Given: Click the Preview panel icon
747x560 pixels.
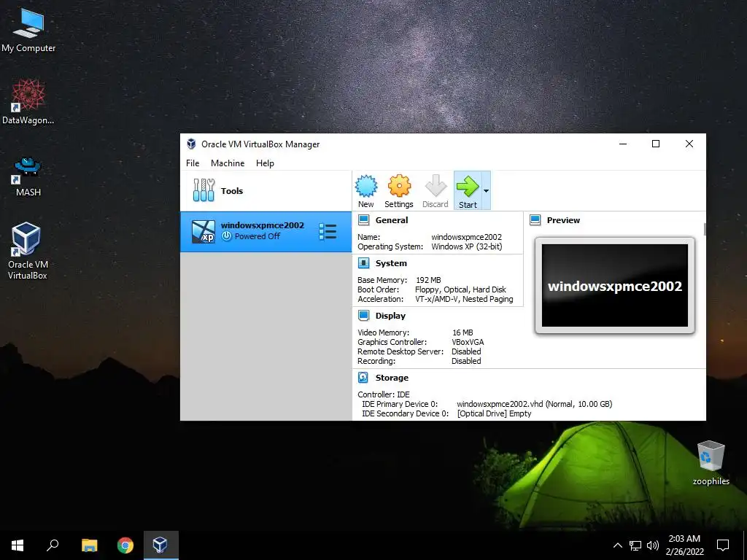Looking at the screenshot, I should coord(535,220).
